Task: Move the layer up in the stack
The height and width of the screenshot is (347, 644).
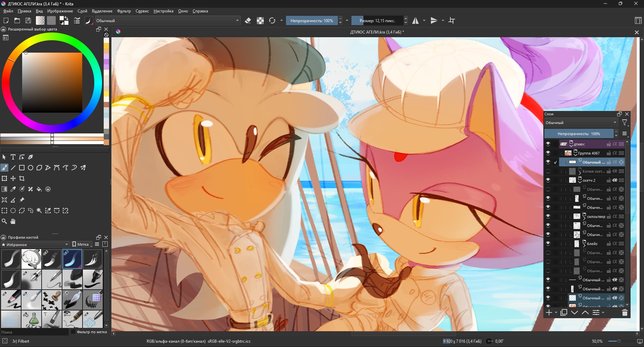Action: click(x=585, y=313)
